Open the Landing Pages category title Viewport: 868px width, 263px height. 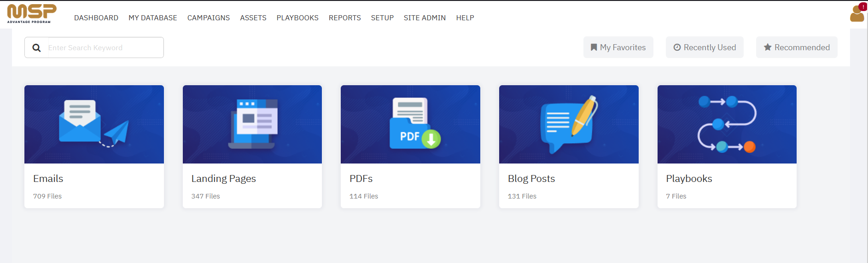224,179
